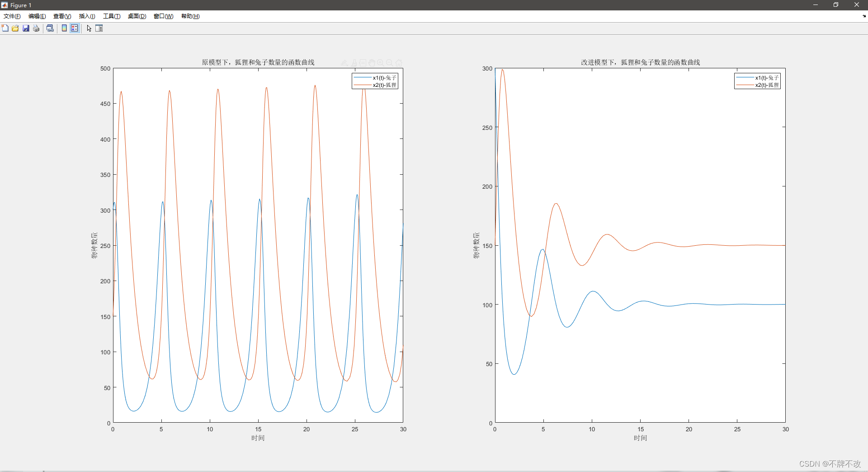Print the figure using the printer icon

[36, 28]
